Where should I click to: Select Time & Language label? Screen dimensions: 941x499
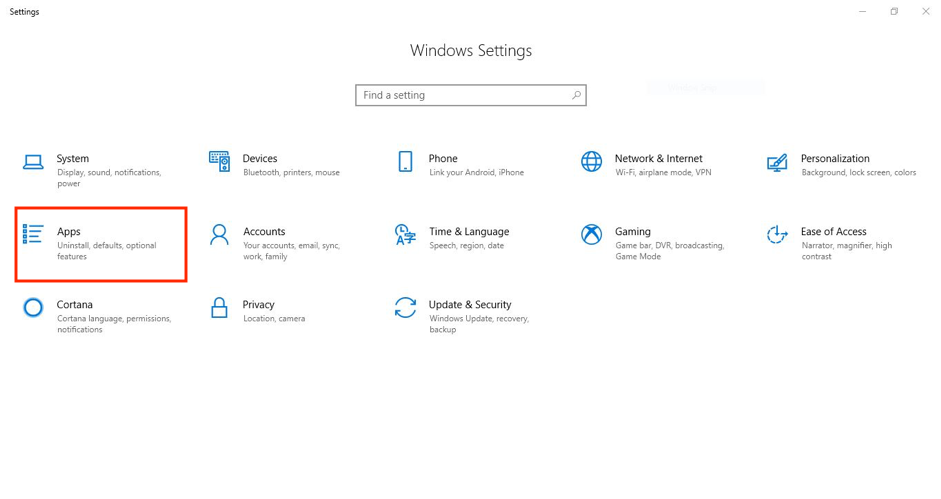469,232
